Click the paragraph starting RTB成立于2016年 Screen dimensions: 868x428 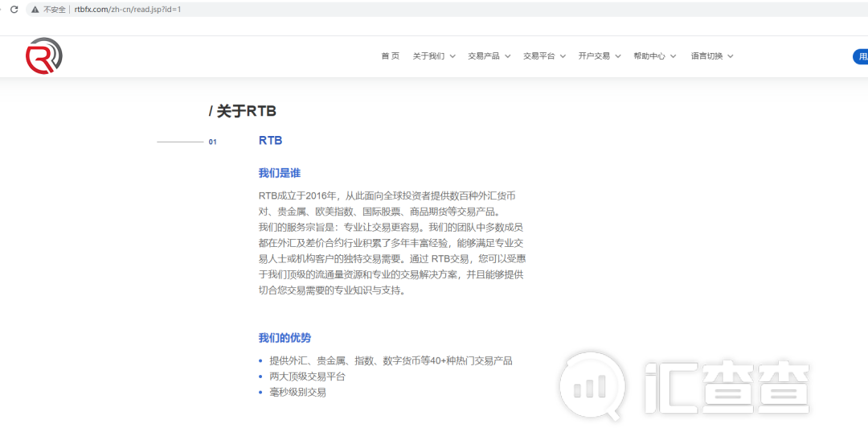click(387, 204)
